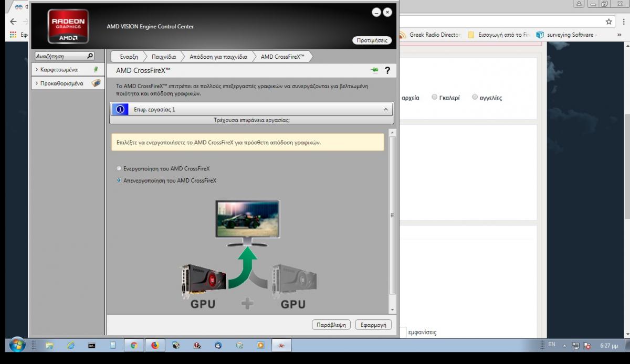Close the AMD VISION Engine Control Center
This screenshot has height=364, width=630.
point(387,12)
